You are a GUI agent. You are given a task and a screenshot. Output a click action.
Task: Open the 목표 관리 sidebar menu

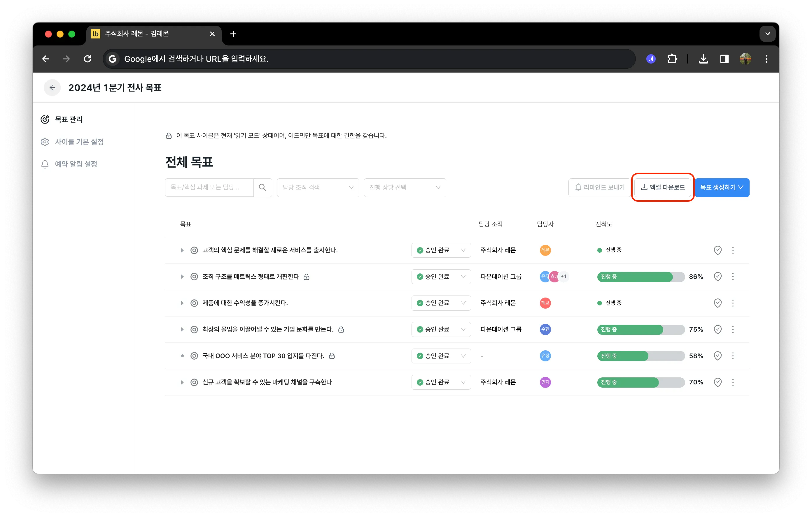coord(62,119)
